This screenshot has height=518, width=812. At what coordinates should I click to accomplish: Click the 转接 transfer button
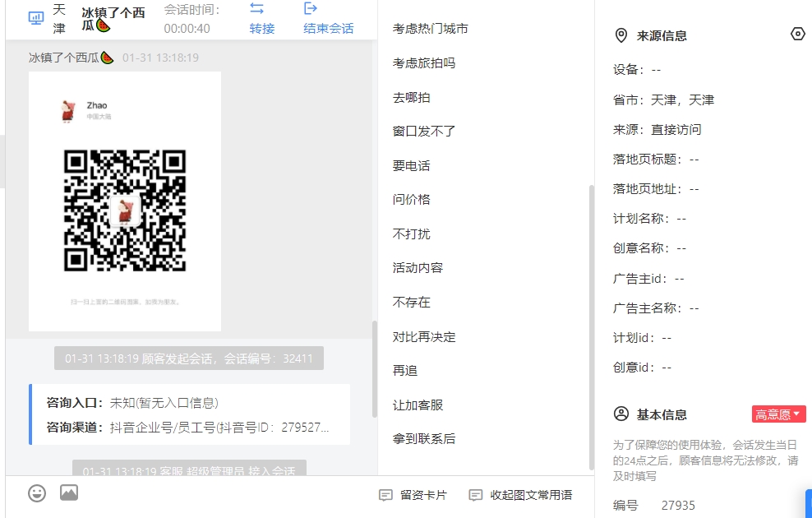(261, 29)
